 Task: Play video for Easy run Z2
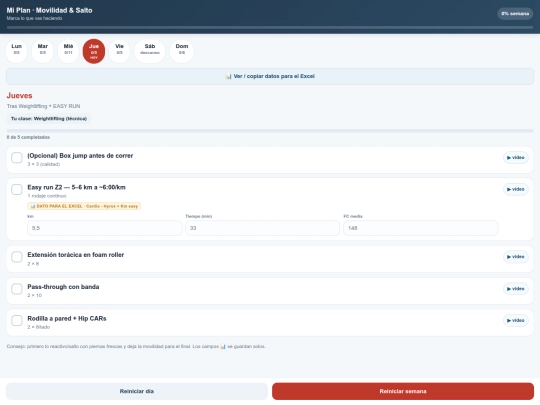pyautogui.click(x=516, y=189)
